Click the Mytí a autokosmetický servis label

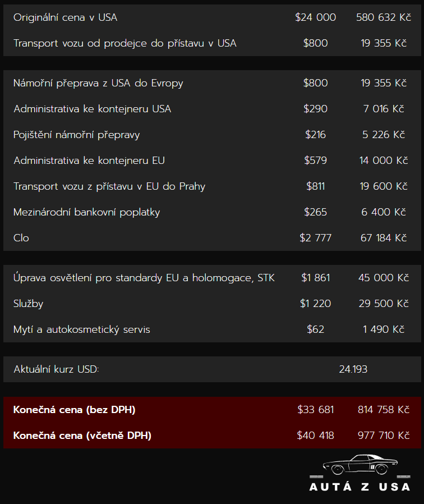tap(81, 329)
